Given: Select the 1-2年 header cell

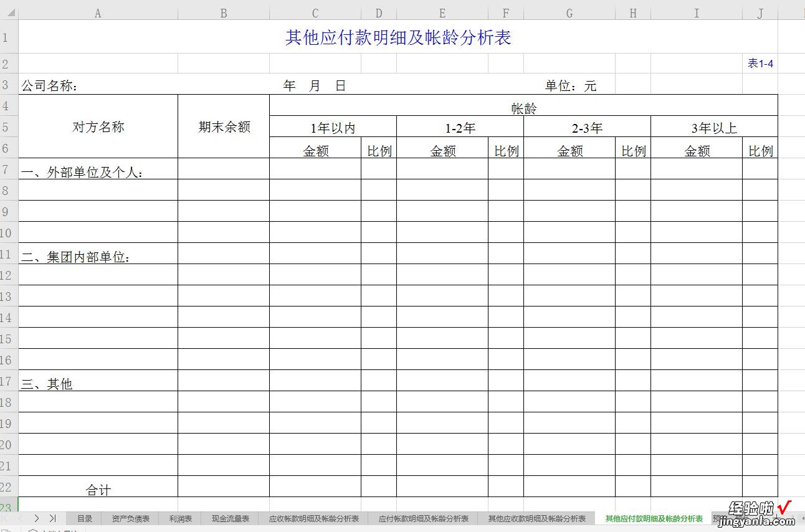Looking at the screenshot, I should 460,127.
